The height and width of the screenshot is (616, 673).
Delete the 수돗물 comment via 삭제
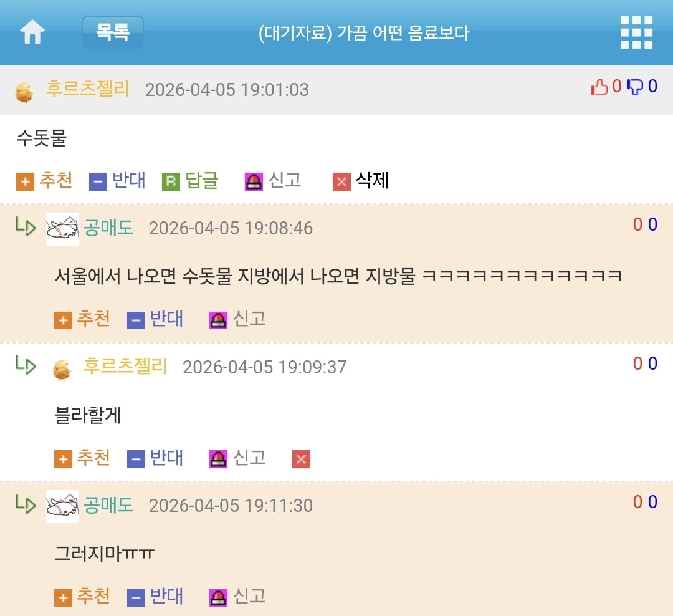pyautogui.click(x=361, y=180)
